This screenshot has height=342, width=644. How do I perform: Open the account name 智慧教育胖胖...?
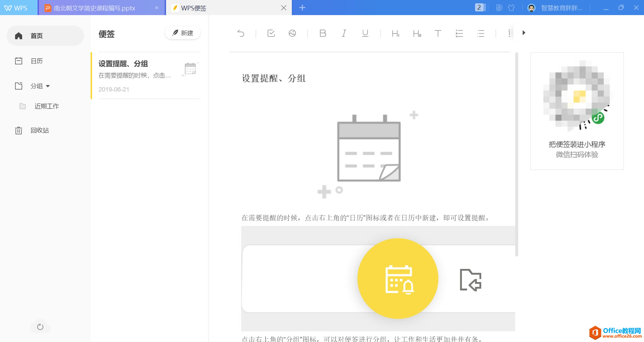tap(562, 8)
